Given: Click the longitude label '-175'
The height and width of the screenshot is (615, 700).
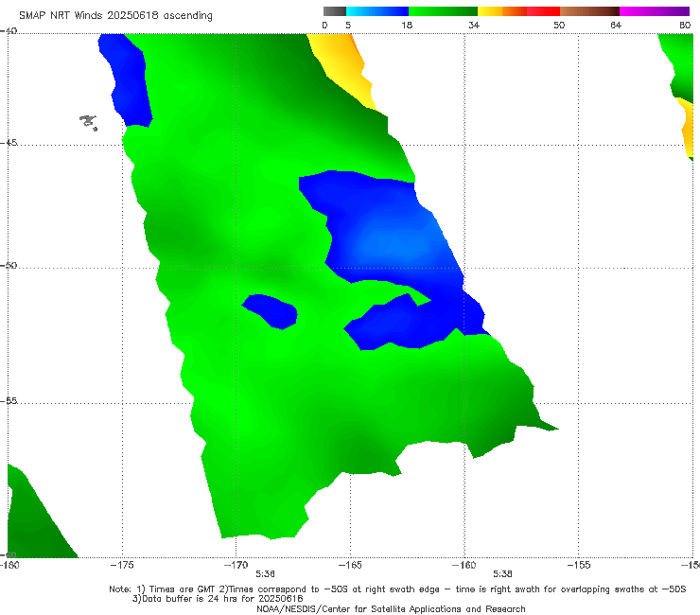Looking at the screenshot, I should (122, 565).
